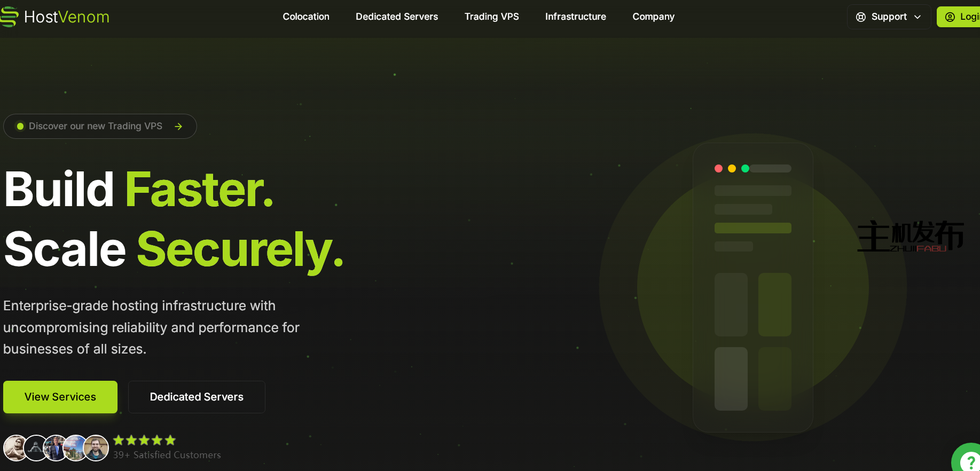Click the Login user icon

(950, 17)
